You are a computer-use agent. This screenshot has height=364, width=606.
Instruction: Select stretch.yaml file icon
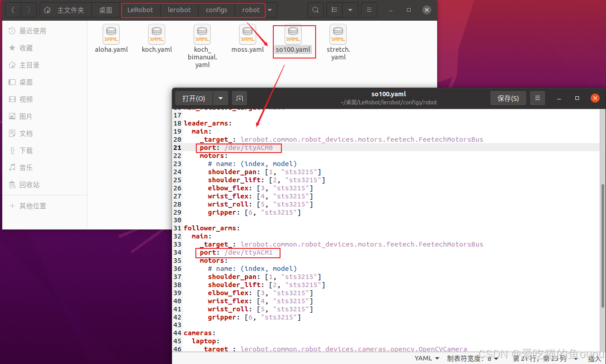click(x=338, y=35)
